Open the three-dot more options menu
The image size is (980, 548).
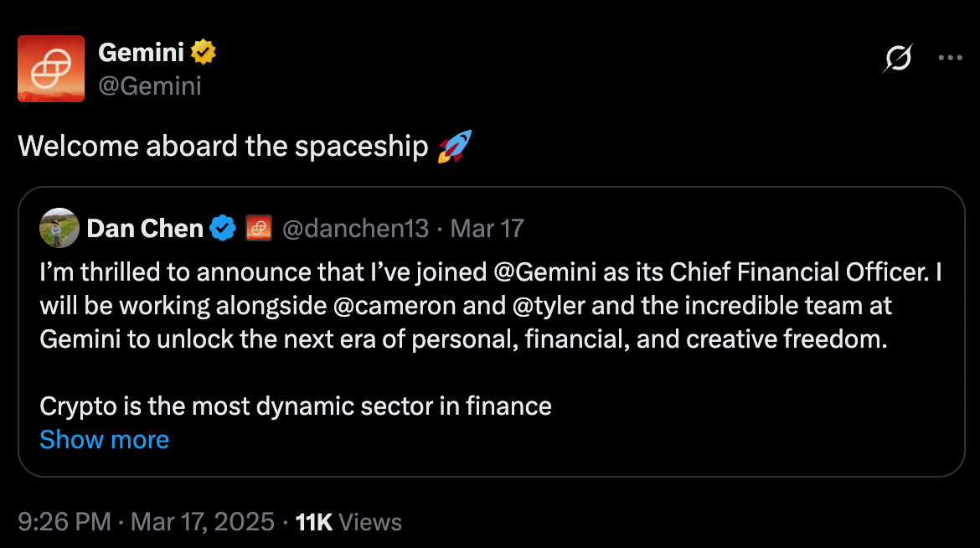(951, 59)
